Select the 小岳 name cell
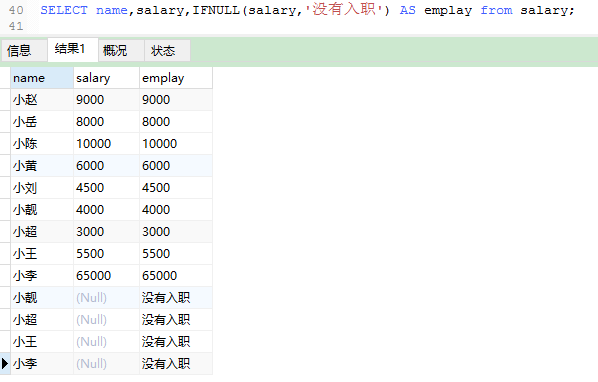 click(x=42, y=122)
